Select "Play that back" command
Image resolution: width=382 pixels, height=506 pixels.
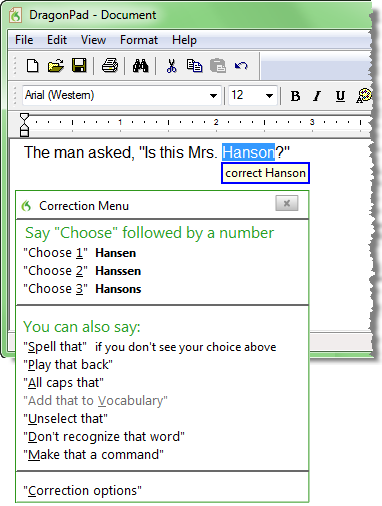(68, 365)
